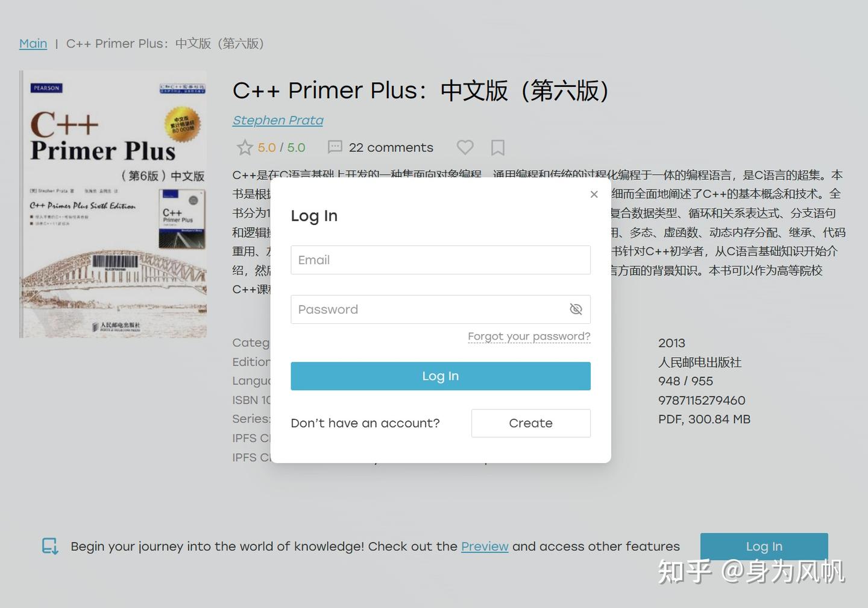Toggle password visibility eye icon
The width and height of the screenshot is (868, 608).
point(576,309)
